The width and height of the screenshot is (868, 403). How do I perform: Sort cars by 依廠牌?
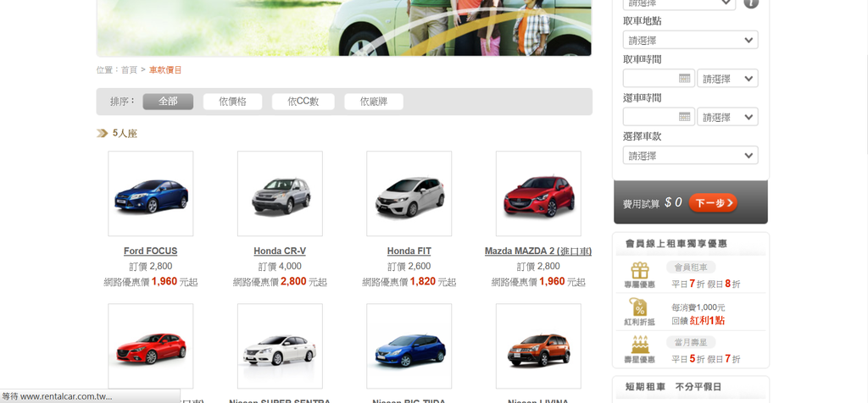(374, 102)
